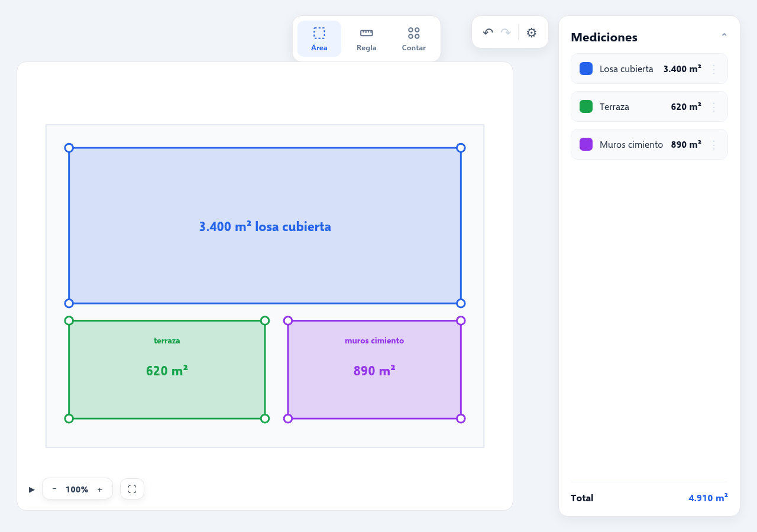Toggle fullscreen fit view
This screenshot has width=757, height=532.
(132, 489)
